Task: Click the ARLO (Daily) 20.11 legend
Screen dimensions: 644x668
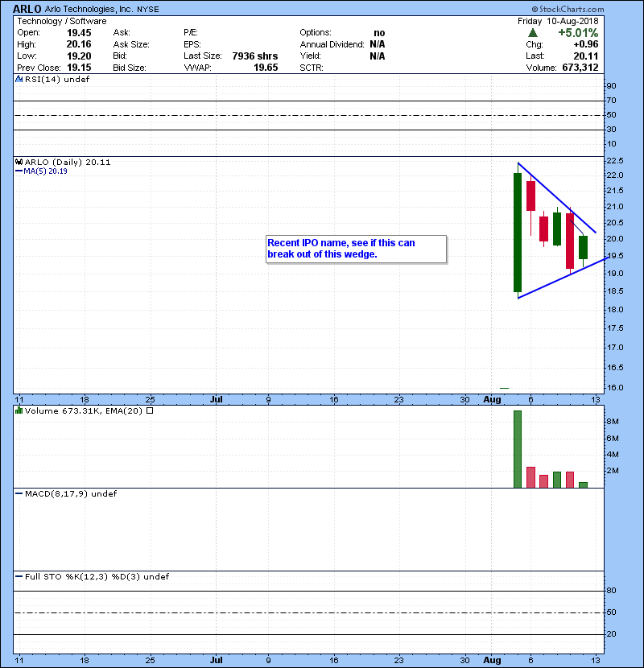Action: 68,162
